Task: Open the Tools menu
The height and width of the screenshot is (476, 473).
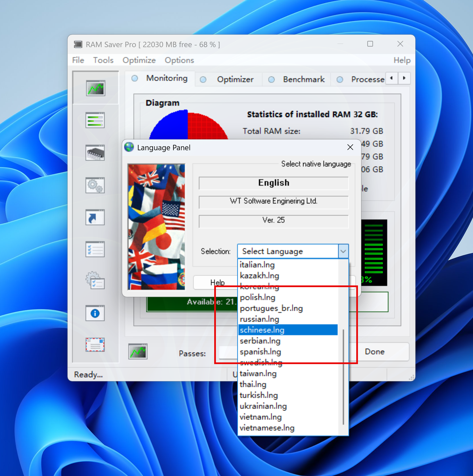Action: 103,60
